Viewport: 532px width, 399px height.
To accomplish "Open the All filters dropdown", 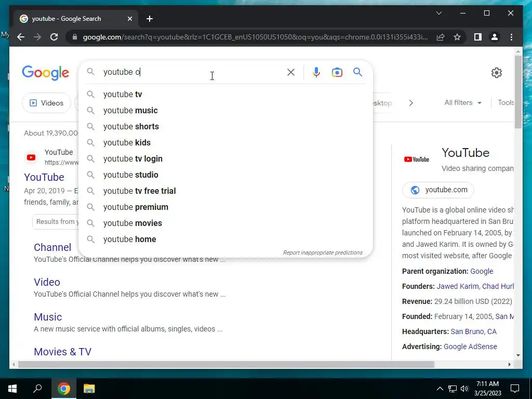I will pos(463,102).
